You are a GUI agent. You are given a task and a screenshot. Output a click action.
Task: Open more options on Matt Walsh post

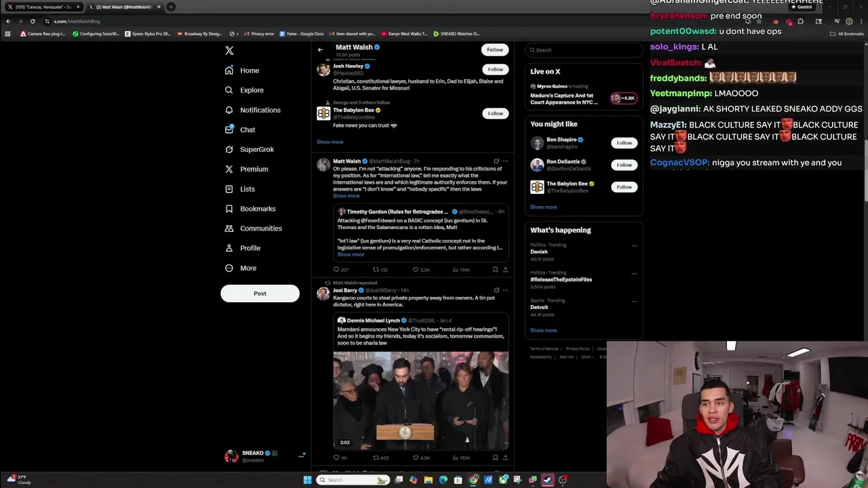pos(505,161)
